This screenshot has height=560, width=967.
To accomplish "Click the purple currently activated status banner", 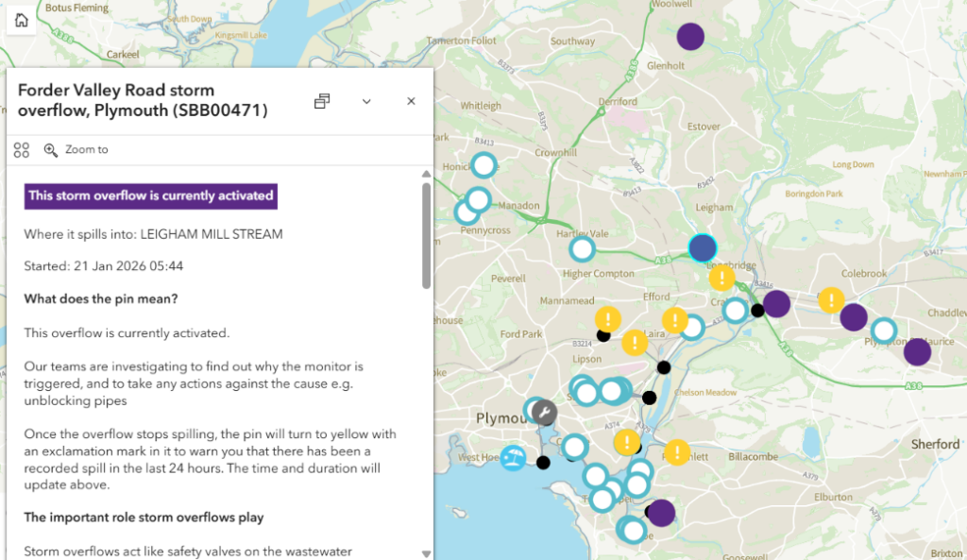I will 150,196.
